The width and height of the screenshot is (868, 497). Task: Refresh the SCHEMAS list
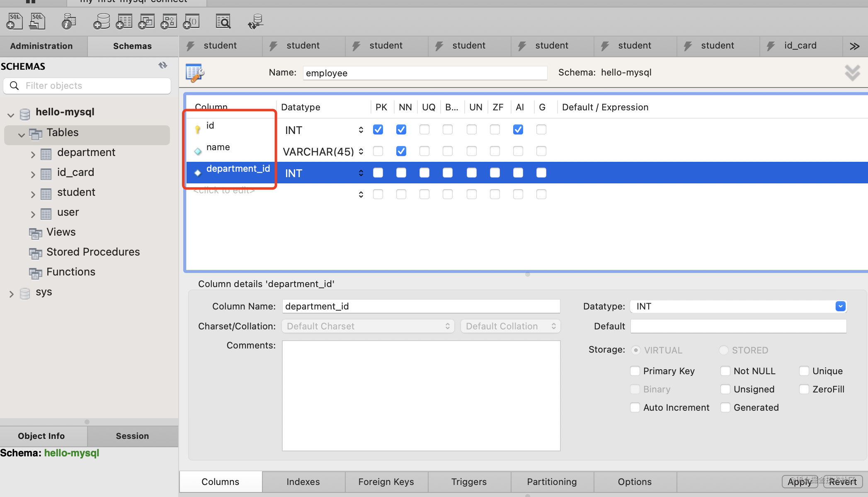(162, 66)
